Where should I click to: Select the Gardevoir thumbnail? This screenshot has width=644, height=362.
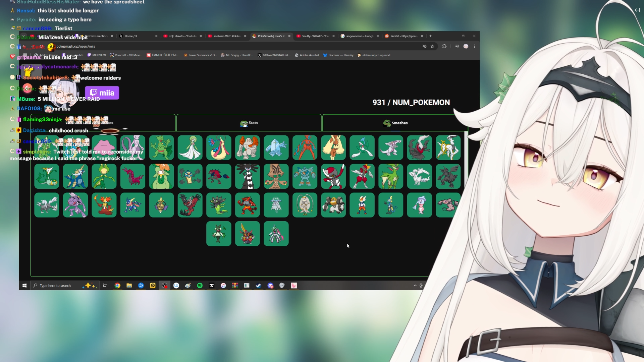(x=190, y=147)
